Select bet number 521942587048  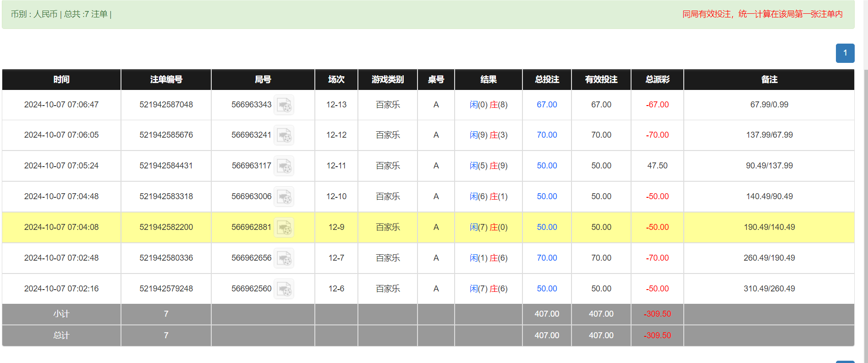pos(166,105)
